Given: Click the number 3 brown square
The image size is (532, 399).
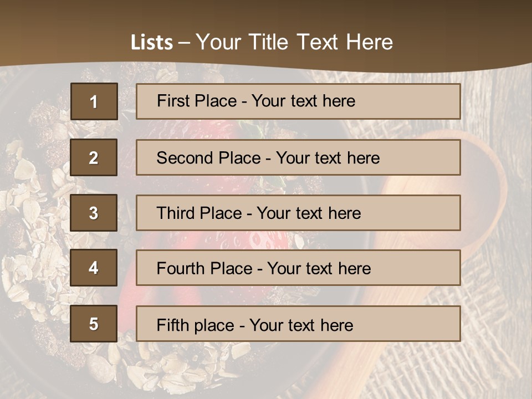Looking at the screenshot, I should click(94, 213).
